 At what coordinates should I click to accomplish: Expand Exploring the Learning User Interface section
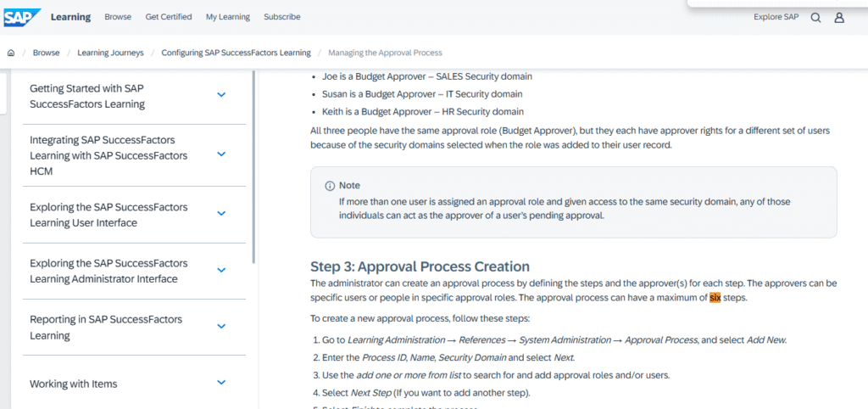click(221, 214)
